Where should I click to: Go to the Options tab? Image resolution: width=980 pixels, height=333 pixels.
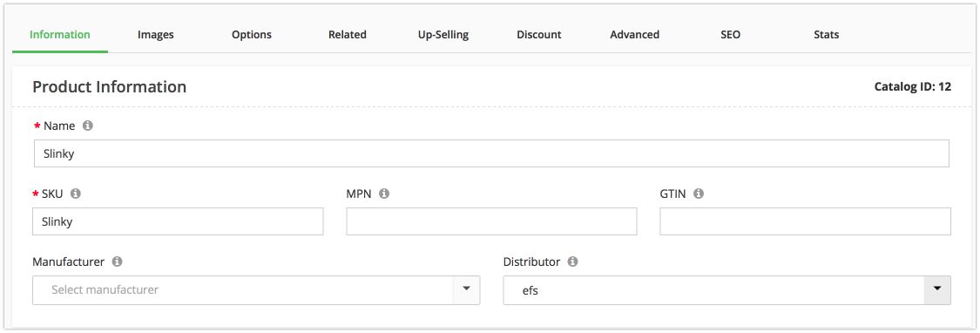[251, 34]
